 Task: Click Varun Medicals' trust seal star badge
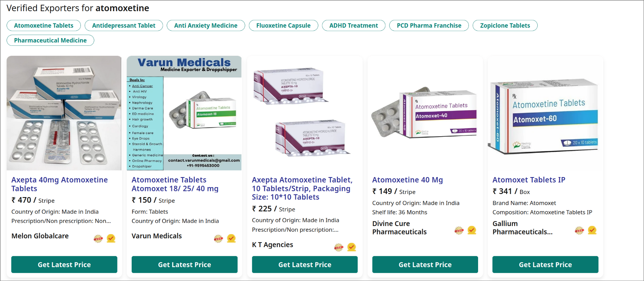(218, 239)
